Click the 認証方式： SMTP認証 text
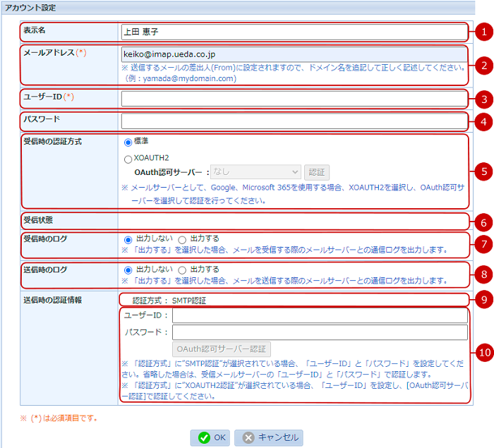Screen dimensions: 494x448 [x=169, y=301]
